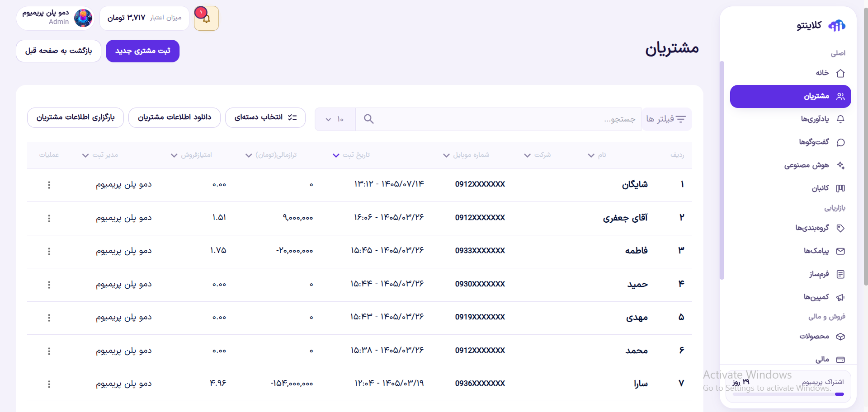Open three-dot menu for مهدی row

[x=49, y=318]
